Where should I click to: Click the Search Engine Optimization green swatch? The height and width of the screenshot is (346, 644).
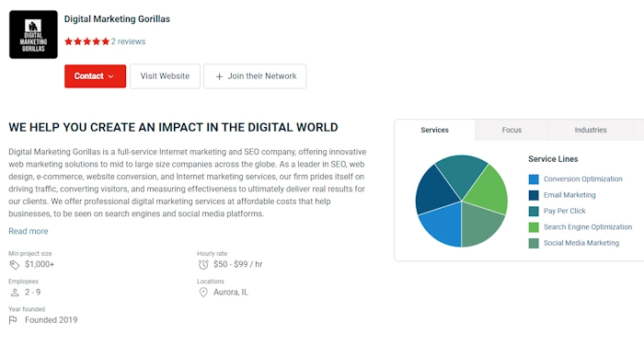point(534,227)
